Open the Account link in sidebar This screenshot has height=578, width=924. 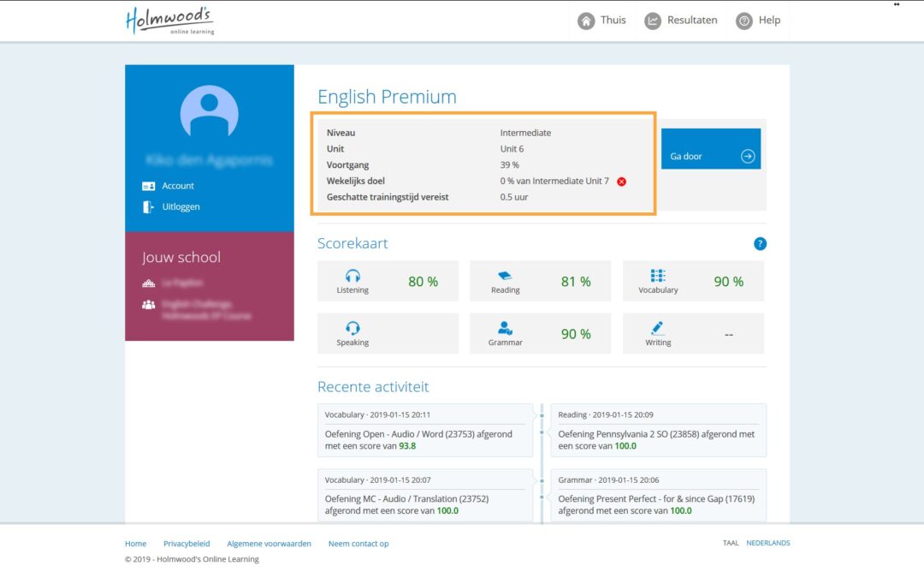tap(178, 186)
